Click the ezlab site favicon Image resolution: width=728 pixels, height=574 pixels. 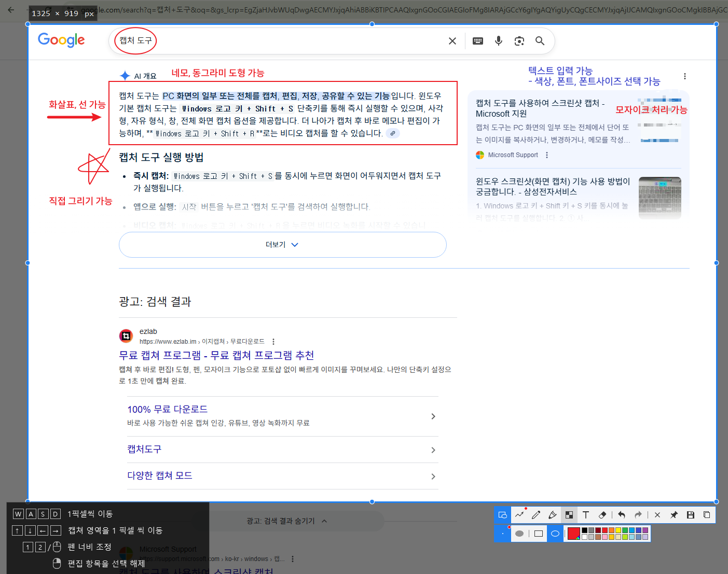[126, 336]
